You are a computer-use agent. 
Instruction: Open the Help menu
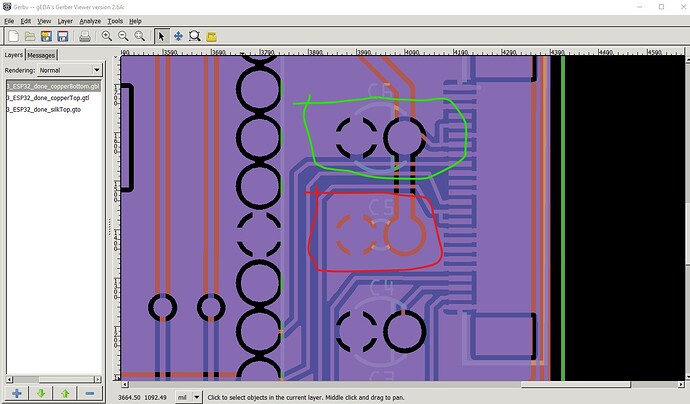click(x=135, y=21)
